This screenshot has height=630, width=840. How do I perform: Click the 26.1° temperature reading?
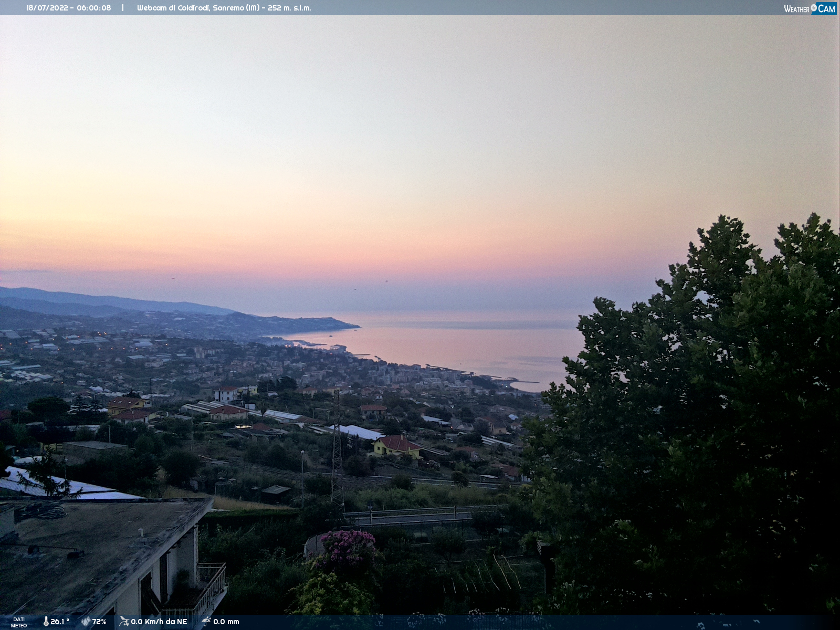pyautogui.click(x=60, y=622)
